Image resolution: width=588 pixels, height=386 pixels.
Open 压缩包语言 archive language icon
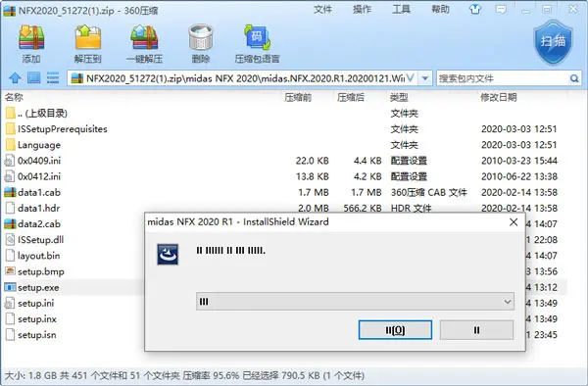click(257, 37)
